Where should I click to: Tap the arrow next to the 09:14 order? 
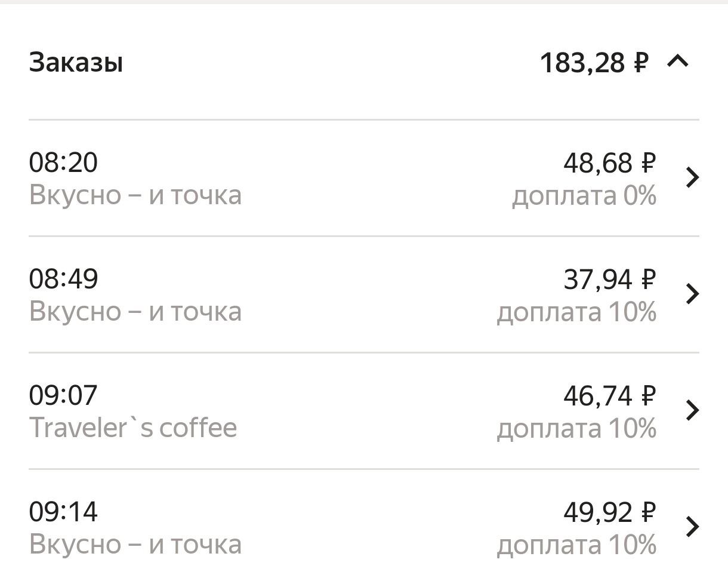click(692, 527)
